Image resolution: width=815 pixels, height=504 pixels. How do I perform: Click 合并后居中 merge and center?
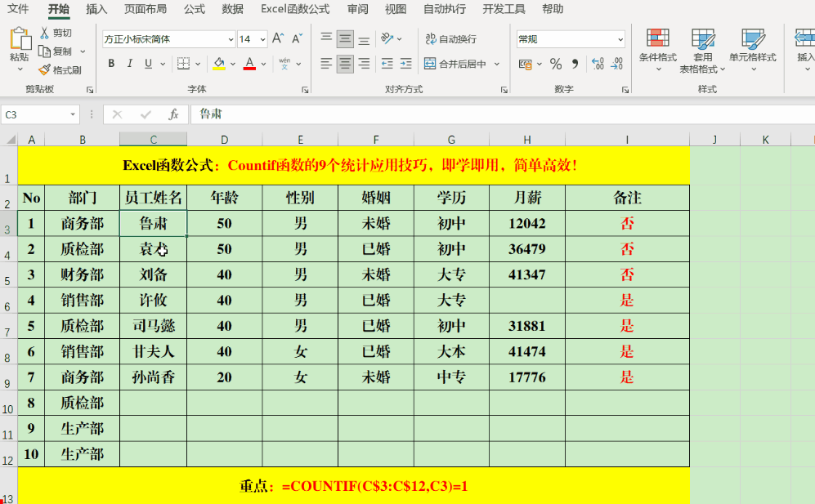(x=455, y=64)
